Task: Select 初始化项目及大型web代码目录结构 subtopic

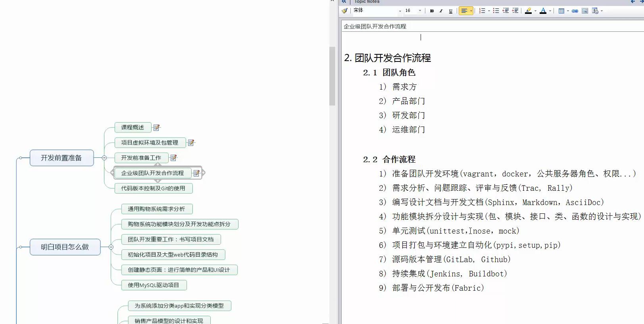Action: coord(173,255)
